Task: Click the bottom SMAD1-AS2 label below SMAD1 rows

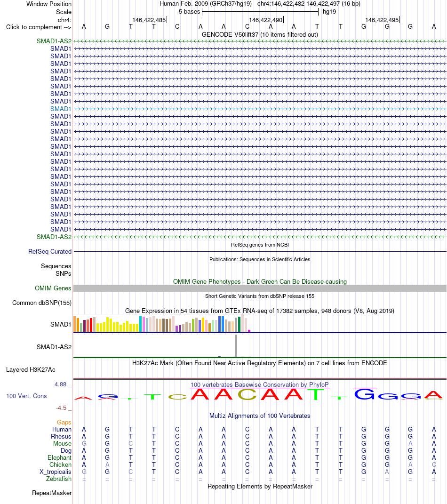Action: 54,237
